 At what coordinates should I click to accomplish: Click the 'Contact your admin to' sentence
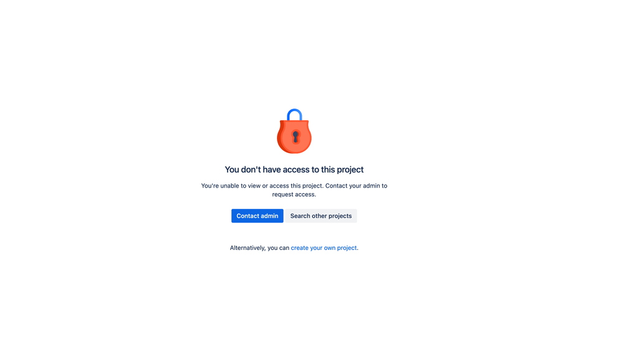[x=356, y=186]
